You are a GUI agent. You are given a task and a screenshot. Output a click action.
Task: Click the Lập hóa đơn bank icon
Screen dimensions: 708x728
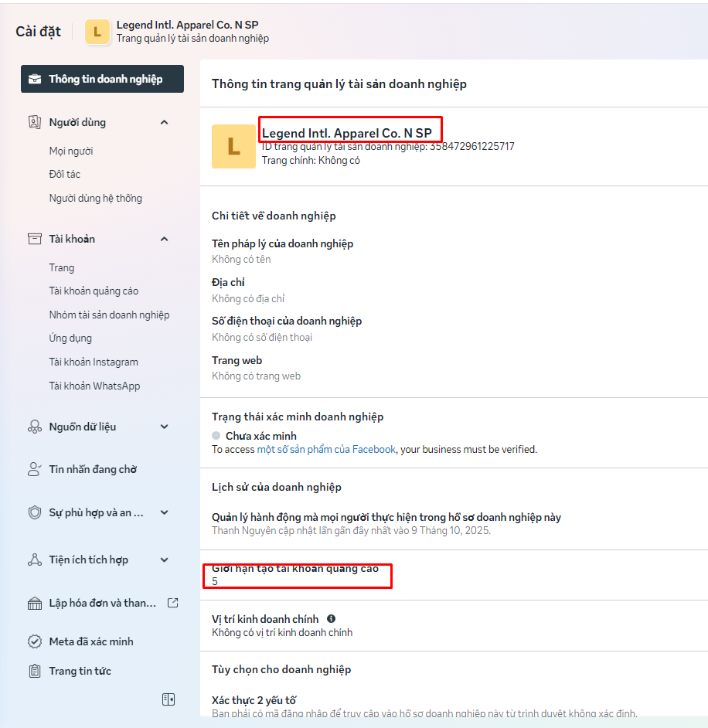[34, 603]
